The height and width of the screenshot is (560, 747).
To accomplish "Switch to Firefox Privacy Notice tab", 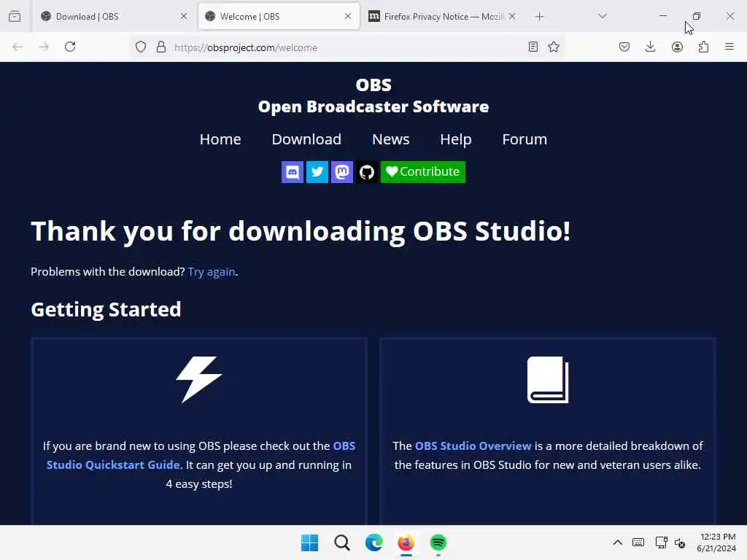I will pos(442,16).
